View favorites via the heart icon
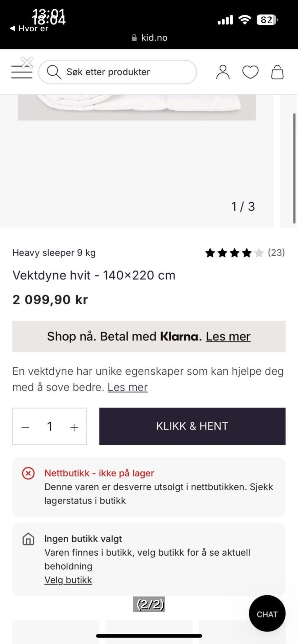 coord(250,72)
